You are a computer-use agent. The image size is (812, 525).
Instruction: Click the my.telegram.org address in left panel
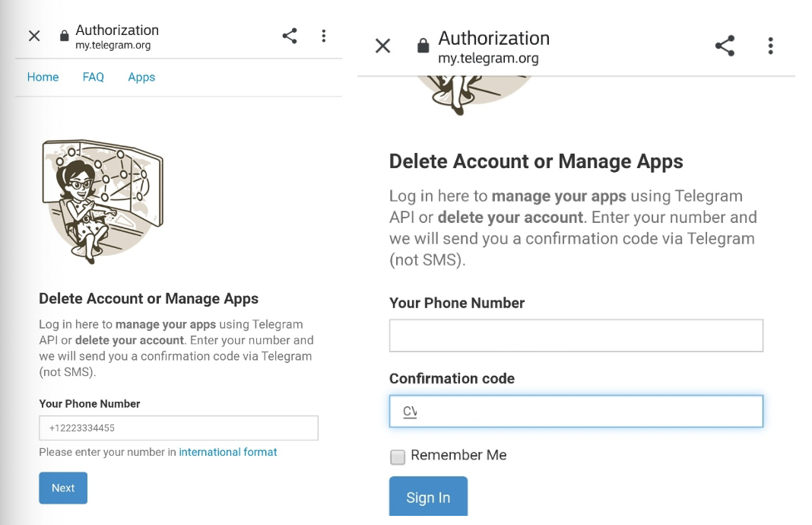tap(113, 46)
